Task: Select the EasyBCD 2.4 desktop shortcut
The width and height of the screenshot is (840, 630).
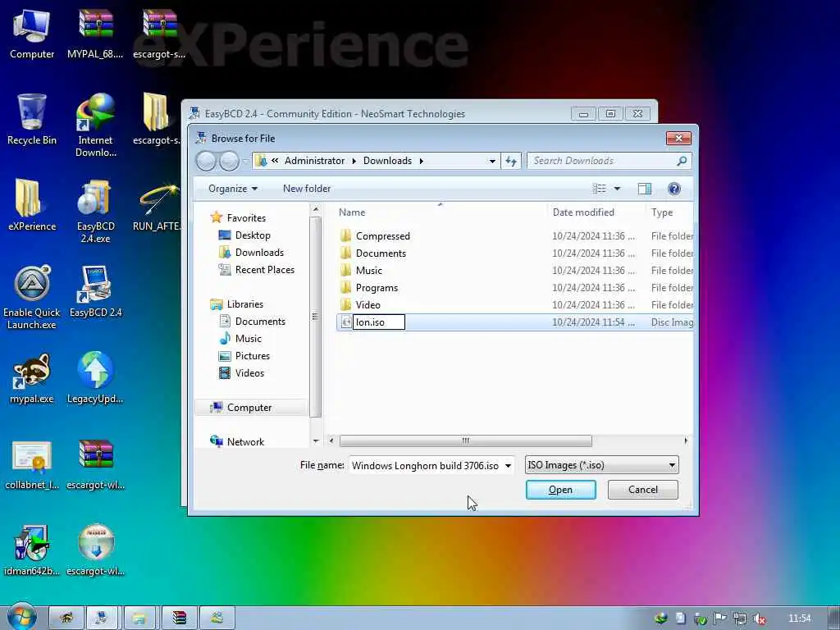Action: pos(95,292)
